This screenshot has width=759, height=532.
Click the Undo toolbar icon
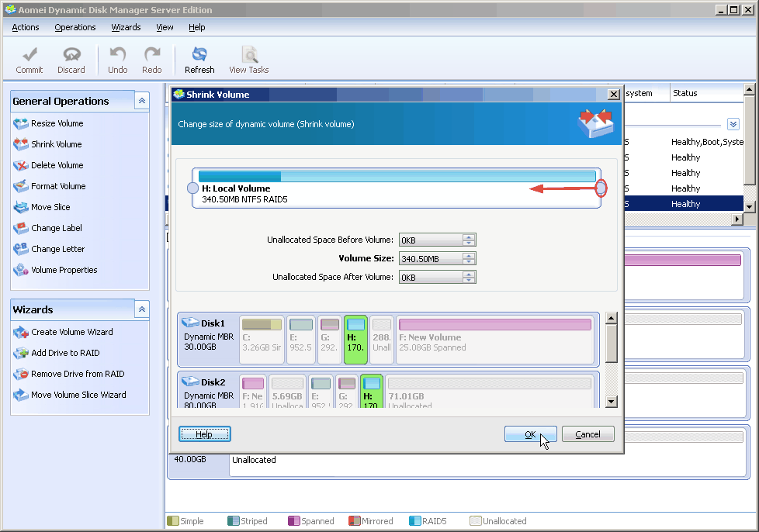click(x=118, y=60)
